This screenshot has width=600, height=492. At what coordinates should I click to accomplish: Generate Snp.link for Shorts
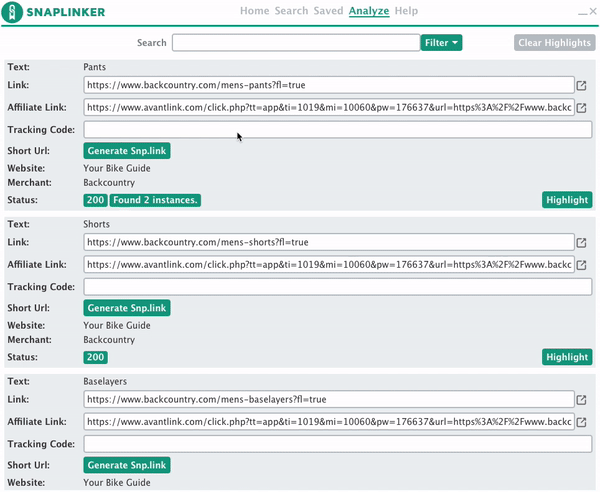(x=127, y=308)
